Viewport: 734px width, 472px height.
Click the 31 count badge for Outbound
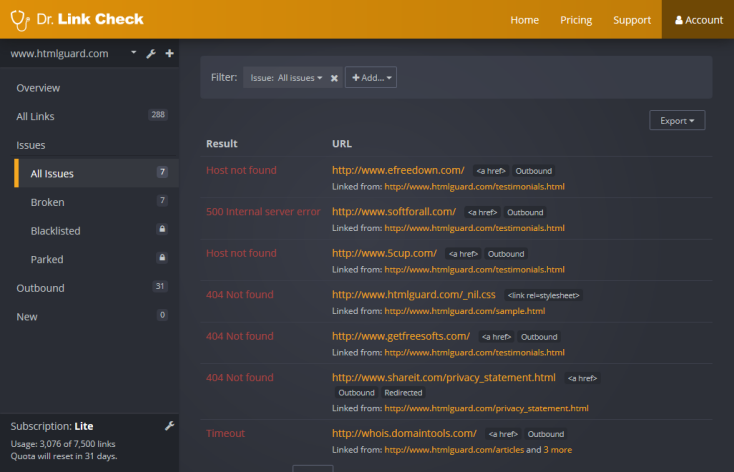[x=160, y=286]
